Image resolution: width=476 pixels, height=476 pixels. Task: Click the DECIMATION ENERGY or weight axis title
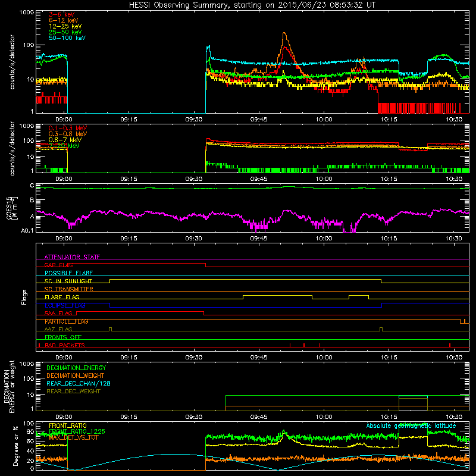(9, 386)
